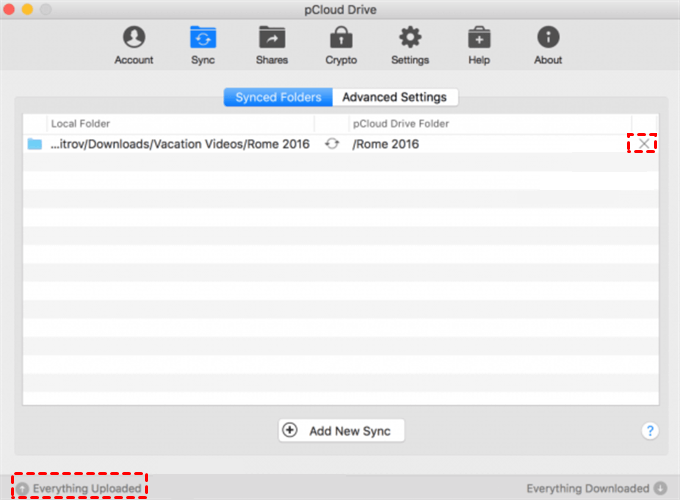Close the pCloud Drive window
The height and width of the screenshot is (500, 680).
coord(9,9)
